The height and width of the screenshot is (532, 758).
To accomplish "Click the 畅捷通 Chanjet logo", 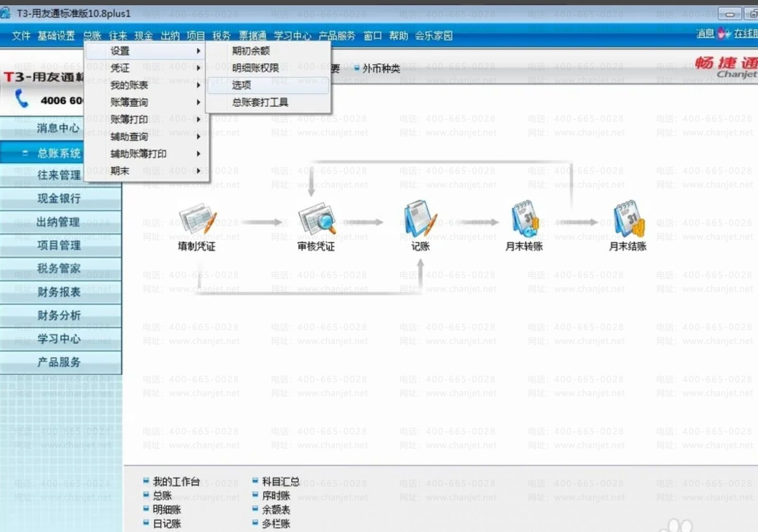I will tap(726, 68).
